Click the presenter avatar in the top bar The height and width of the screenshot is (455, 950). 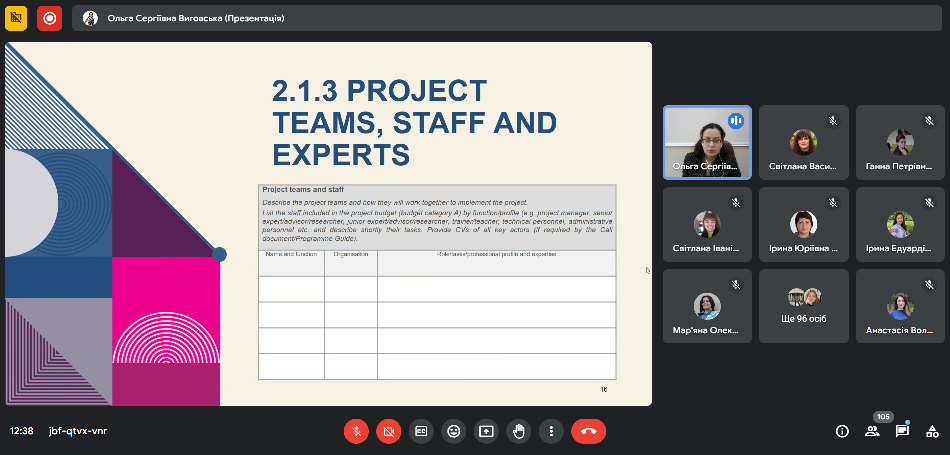tap(90, 18)
